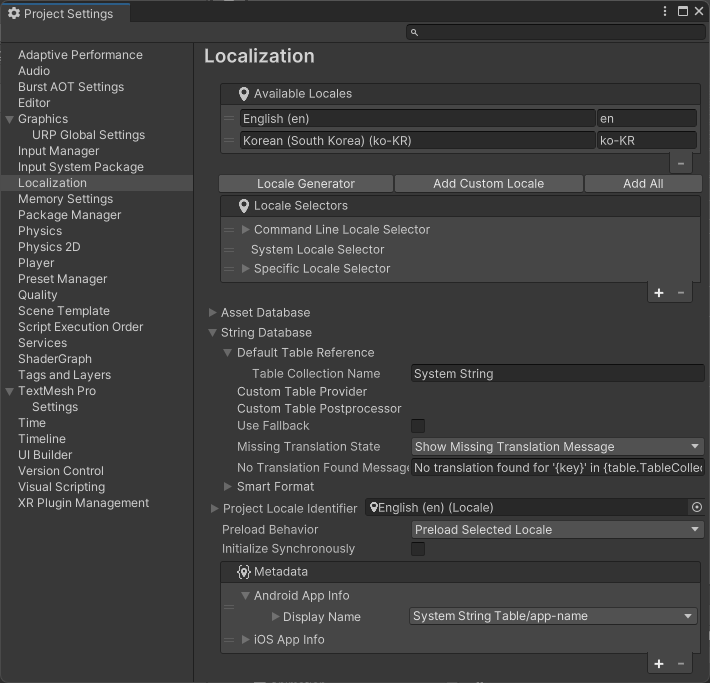This screenshot has height=683, width=710.
Task: Grab drag handle of Android App Info
Action: (x=229, y=606)
